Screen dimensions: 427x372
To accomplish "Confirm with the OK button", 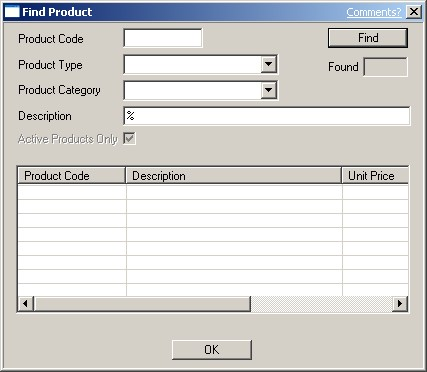I will tap(212, 350).
